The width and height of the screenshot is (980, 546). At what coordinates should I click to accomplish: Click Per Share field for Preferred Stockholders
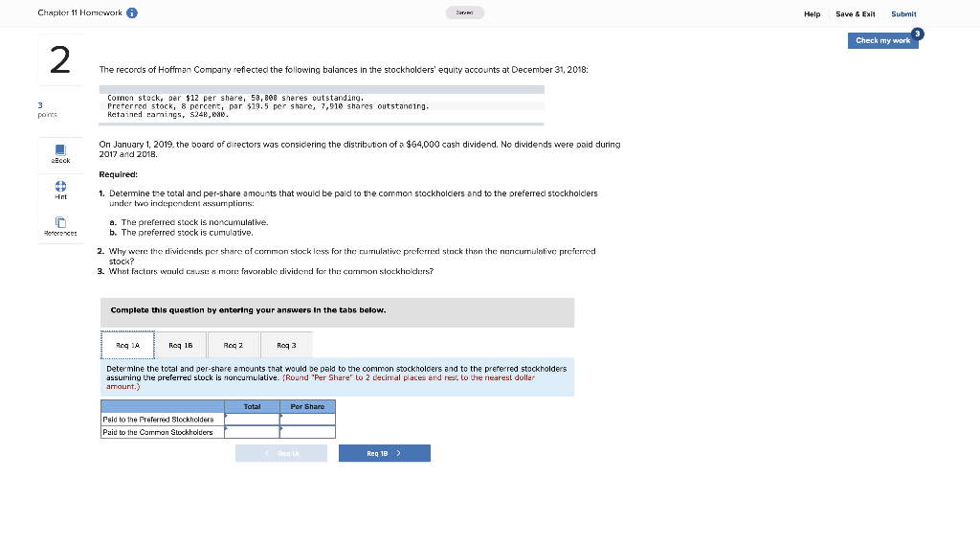[307, 420]
